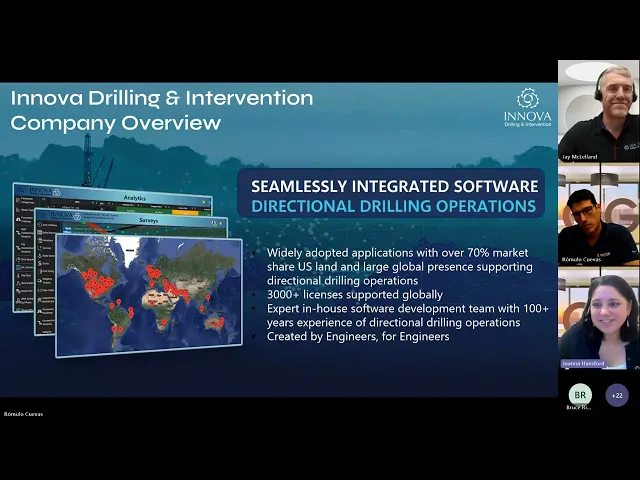The image size is (640, 480).
Task: Select Jay McClelland's video tile
Action: [x=599, y=111]
